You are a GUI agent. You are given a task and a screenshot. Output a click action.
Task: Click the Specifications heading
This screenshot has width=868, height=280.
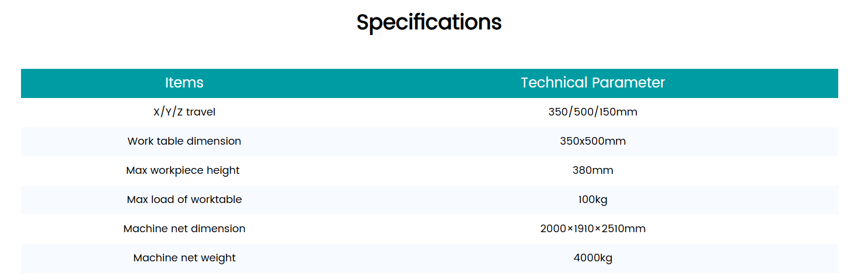tap(429, 22)
